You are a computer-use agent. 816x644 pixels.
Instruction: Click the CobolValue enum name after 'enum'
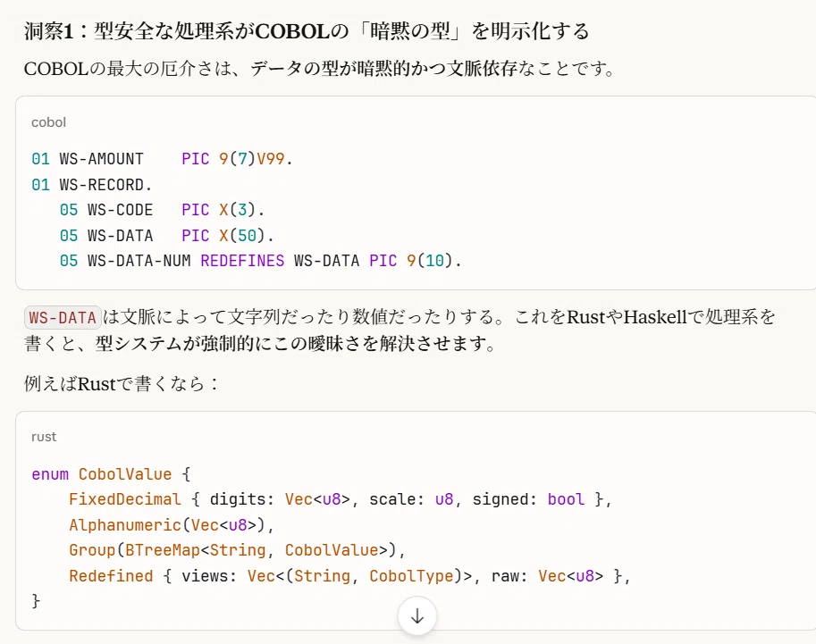click(x=125, y=474)
